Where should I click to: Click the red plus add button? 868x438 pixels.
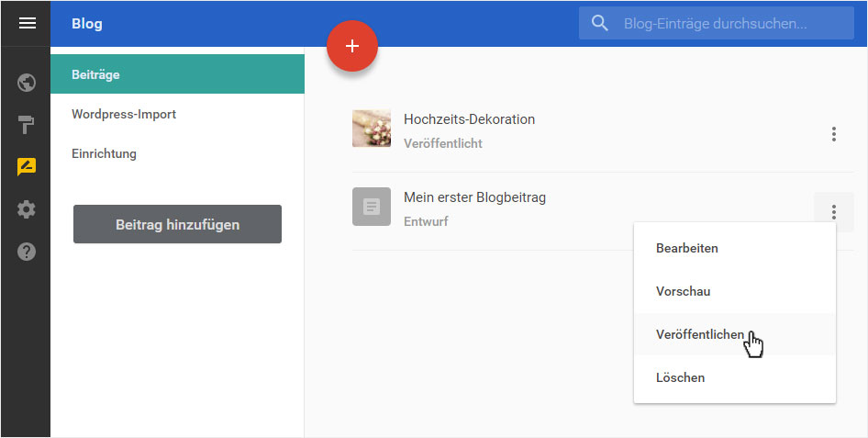pos(352,46)
